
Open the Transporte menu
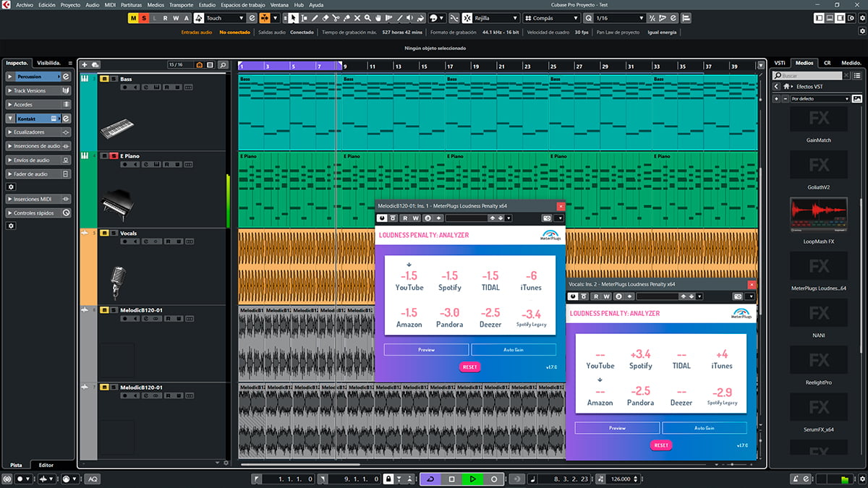[x=181, y=4]
